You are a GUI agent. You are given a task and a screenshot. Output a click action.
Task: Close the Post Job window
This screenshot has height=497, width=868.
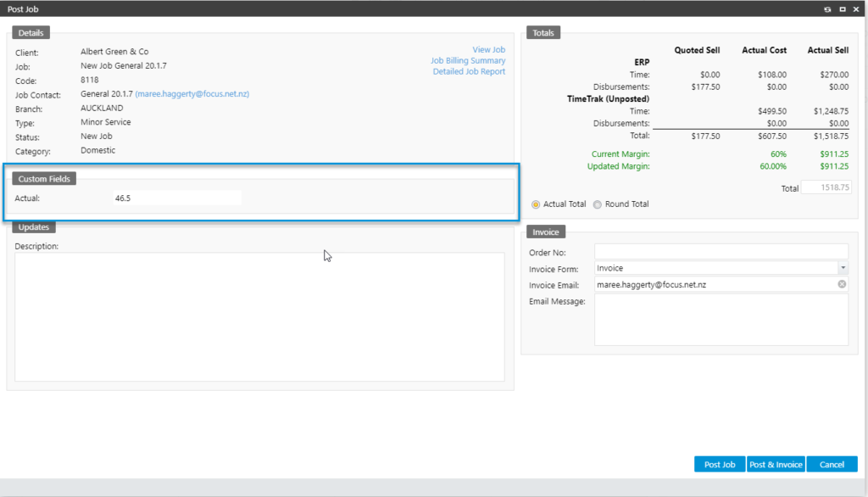[x=856, y=9]
